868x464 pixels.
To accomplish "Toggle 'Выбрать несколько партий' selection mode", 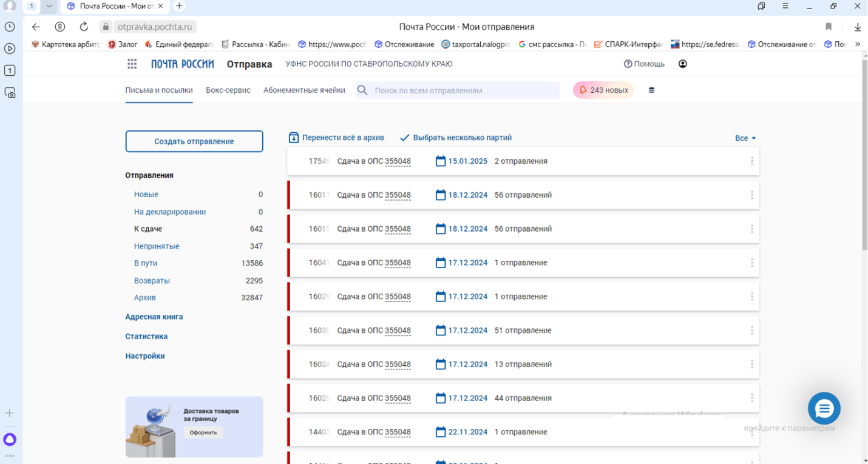I will (456, 138).
